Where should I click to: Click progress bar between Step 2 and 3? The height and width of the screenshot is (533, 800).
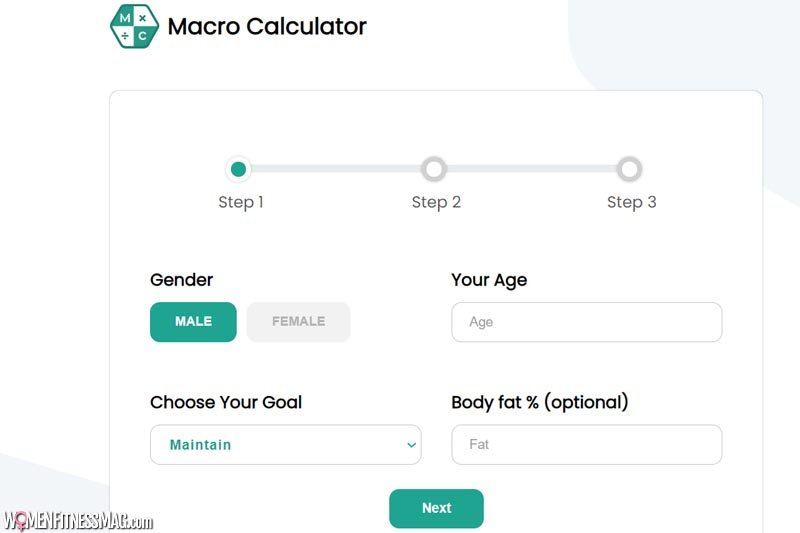tap(532, 169)
